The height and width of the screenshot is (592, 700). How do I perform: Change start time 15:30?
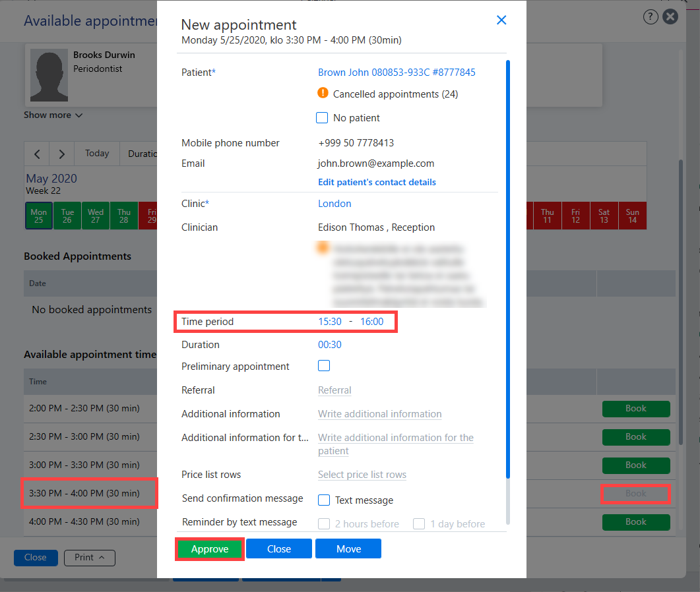click(x=330, y=322)
